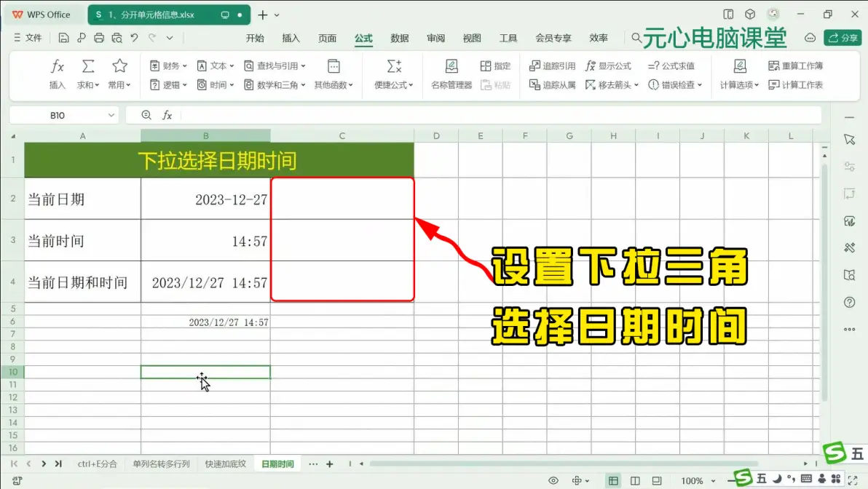The height and width of the screenshot is (489, 868).
Task: Click the Print Preview icon
Action: [x=117, y=38]
